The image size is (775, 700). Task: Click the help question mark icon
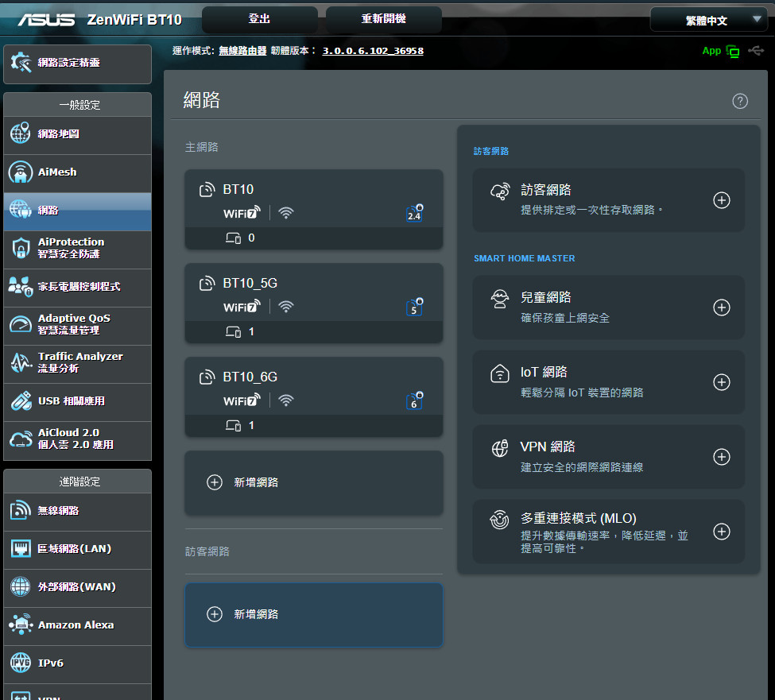point(739,101)
